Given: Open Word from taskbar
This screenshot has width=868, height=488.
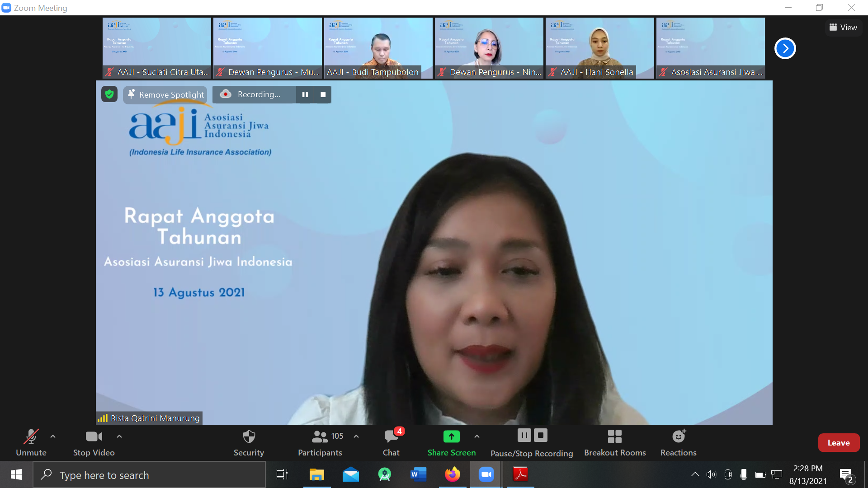Looking at the screenshot, I should 419,474.
